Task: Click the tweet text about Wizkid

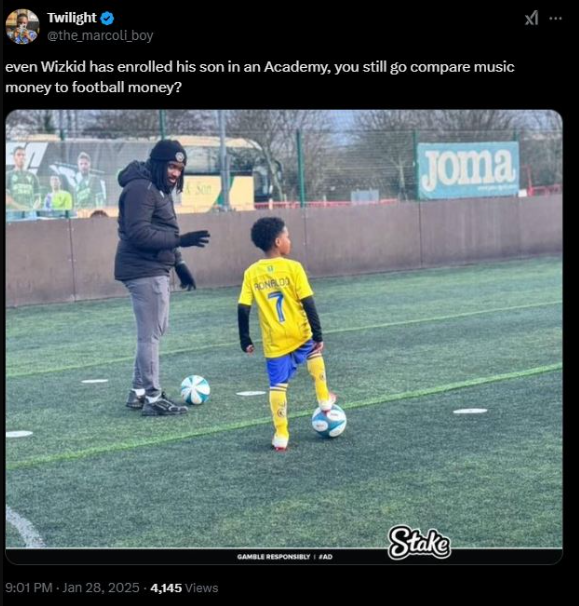Action: click(260, 77)
